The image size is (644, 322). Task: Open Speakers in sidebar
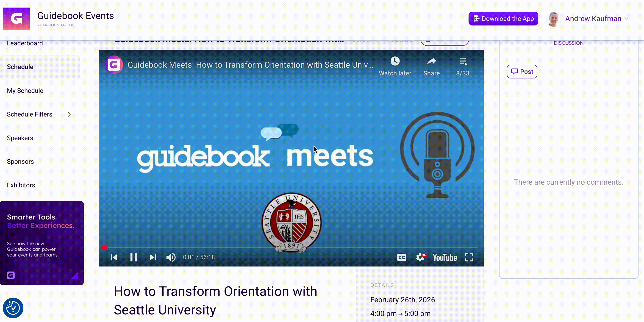20,138
